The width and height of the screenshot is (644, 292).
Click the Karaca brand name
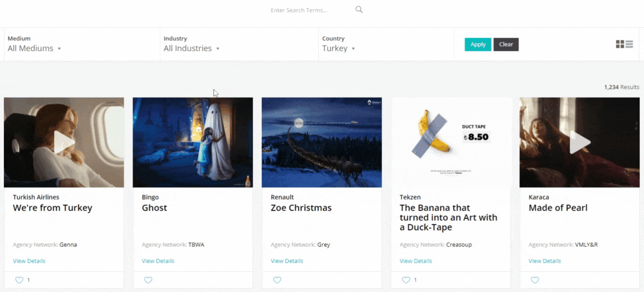click(539, 197)
